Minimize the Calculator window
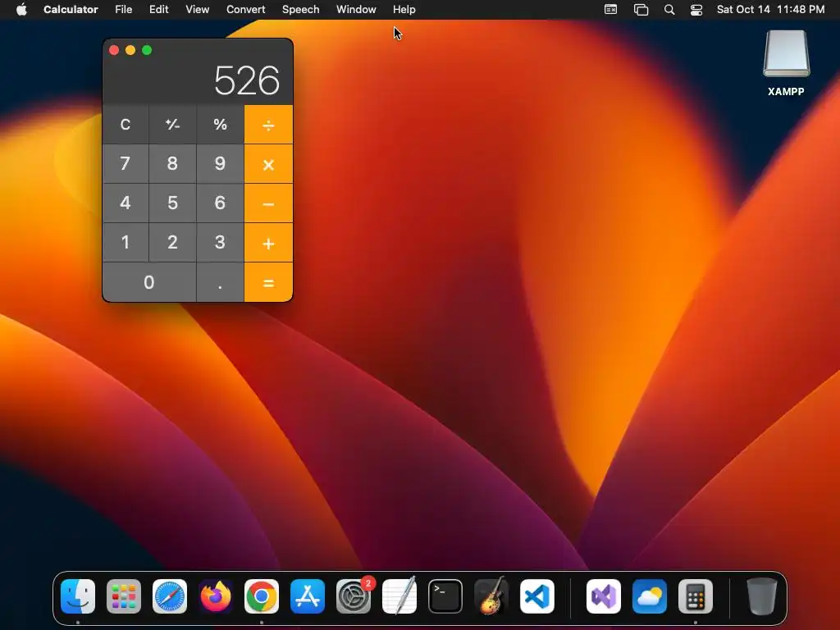 [130, 50]
